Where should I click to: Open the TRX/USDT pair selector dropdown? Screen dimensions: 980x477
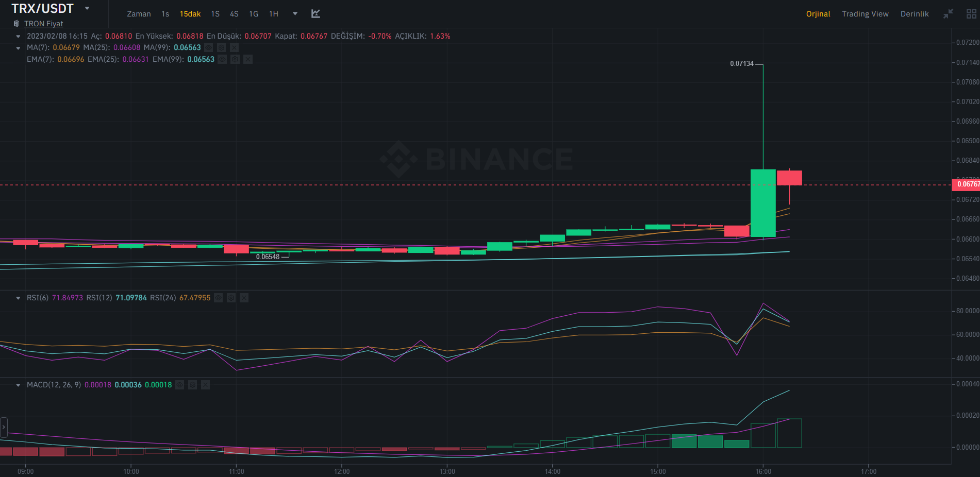87,8
